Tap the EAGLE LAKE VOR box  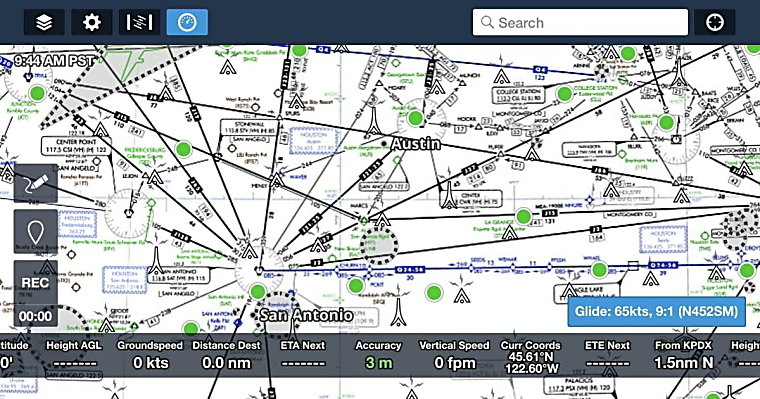tap(587, 292)
